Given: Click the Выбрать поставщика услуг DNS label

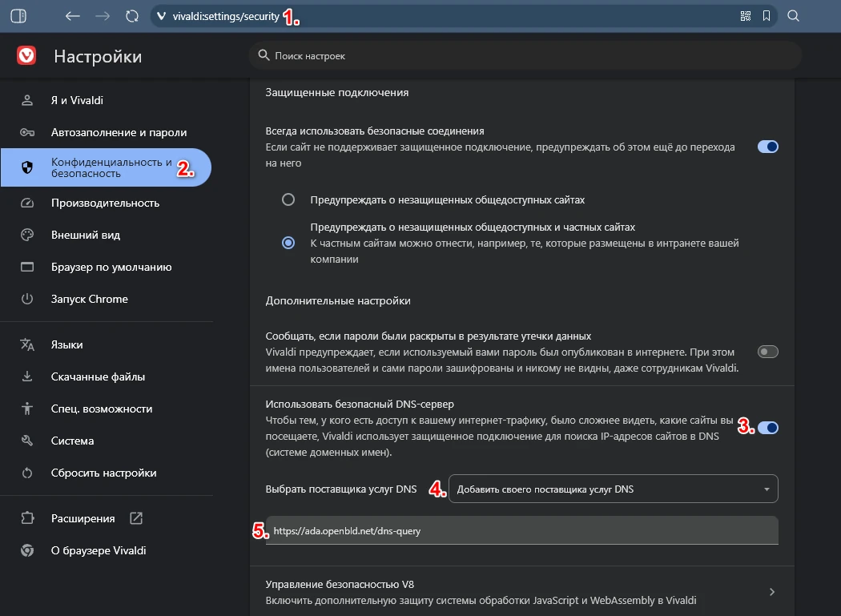Looking at the screenshot, I should (x=341, y=489).
